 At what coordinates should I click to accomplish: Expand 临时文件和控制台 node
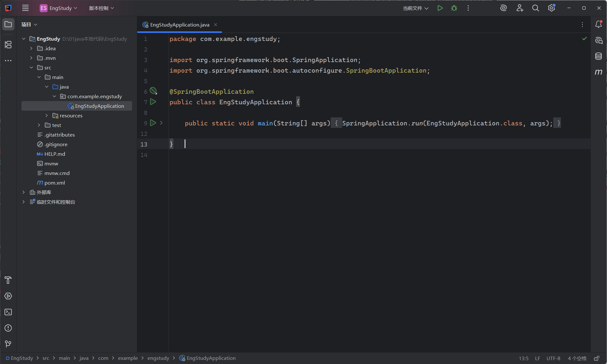point(24,202)
